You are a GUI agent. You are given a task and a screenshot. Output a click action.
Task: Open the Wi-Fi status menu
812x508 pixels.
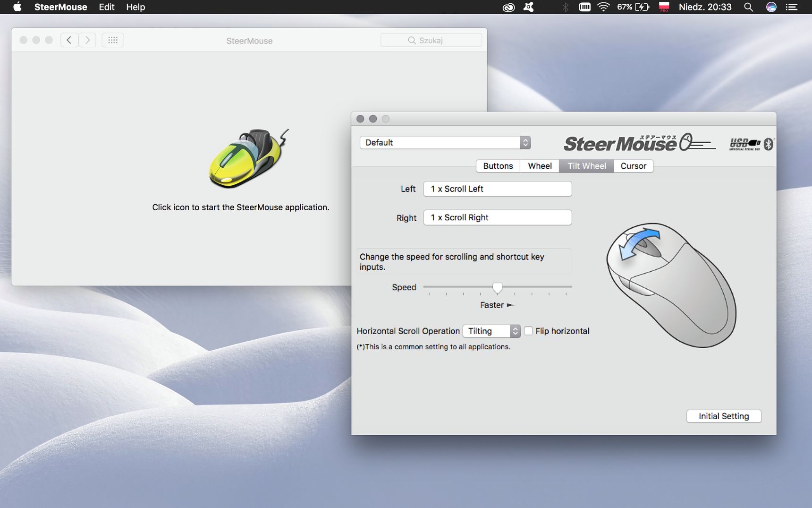603,7
